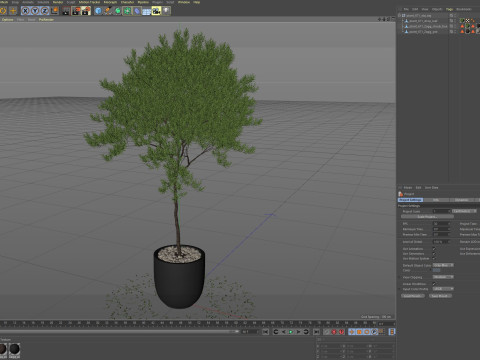480x360 pixels.
Task: Open the MoGraph menu
Action: 110,2
